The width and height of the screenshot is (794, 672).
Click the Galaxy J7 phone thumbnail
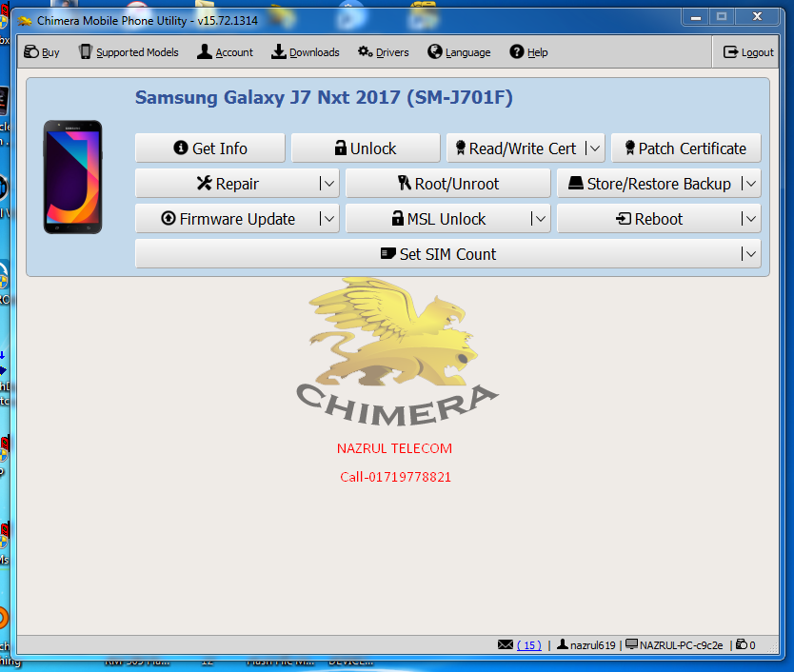71,176
